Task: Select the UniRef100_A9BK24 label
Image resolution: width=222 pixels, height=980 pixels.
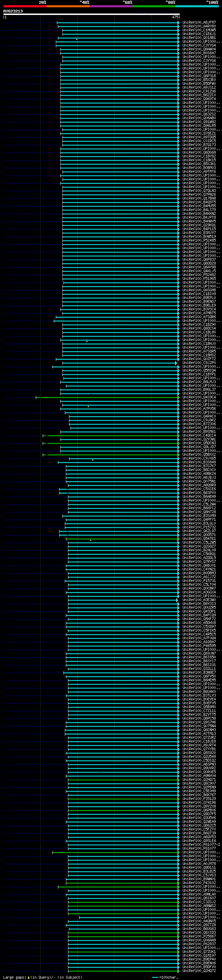Action: click(x=199, y=473)
